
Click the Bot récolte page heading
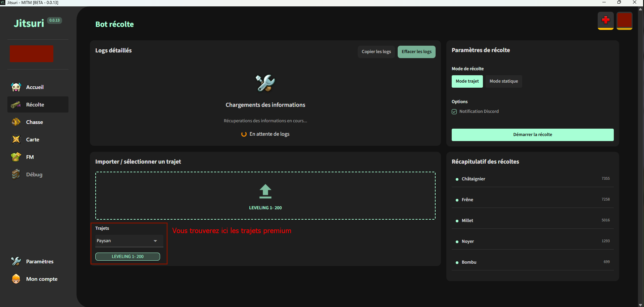click(114, 24)
